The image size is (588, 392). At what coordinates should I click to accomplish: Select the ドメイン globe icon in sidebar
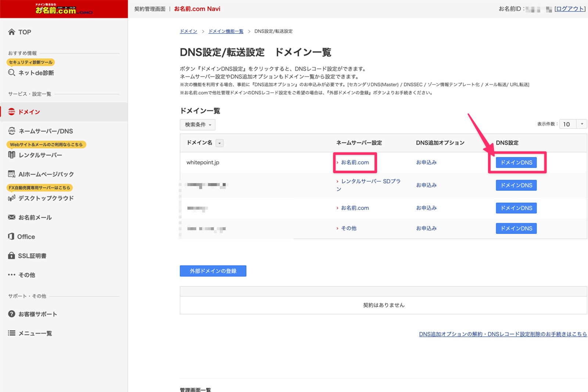coord(12,112)
